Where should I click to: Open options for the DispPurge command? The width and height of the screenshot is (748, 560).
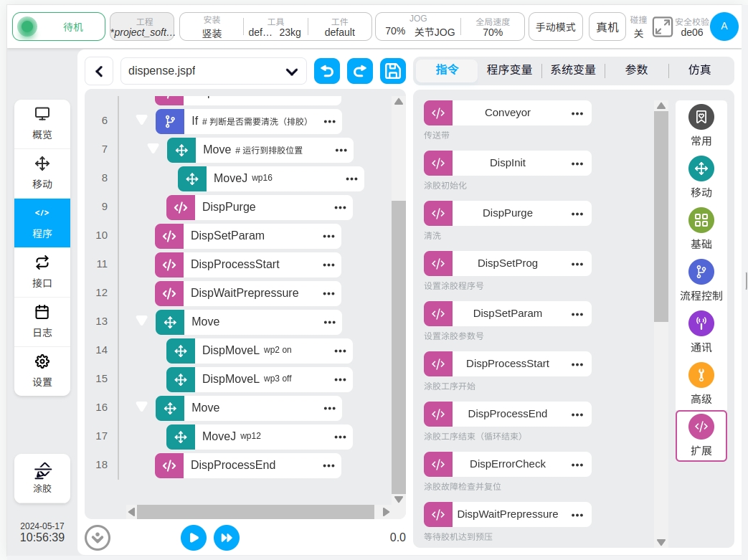tap(577, 214)
